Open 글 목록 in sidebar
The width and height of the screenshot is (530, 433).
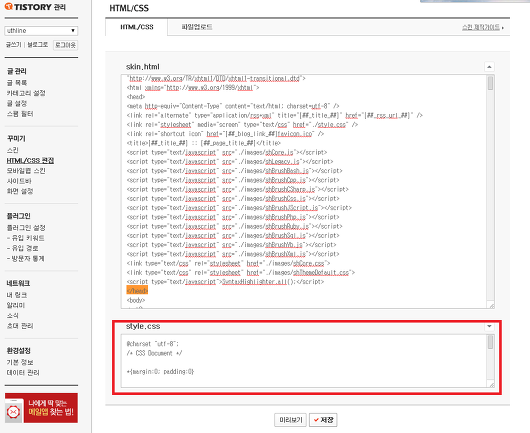click(17, 82)
